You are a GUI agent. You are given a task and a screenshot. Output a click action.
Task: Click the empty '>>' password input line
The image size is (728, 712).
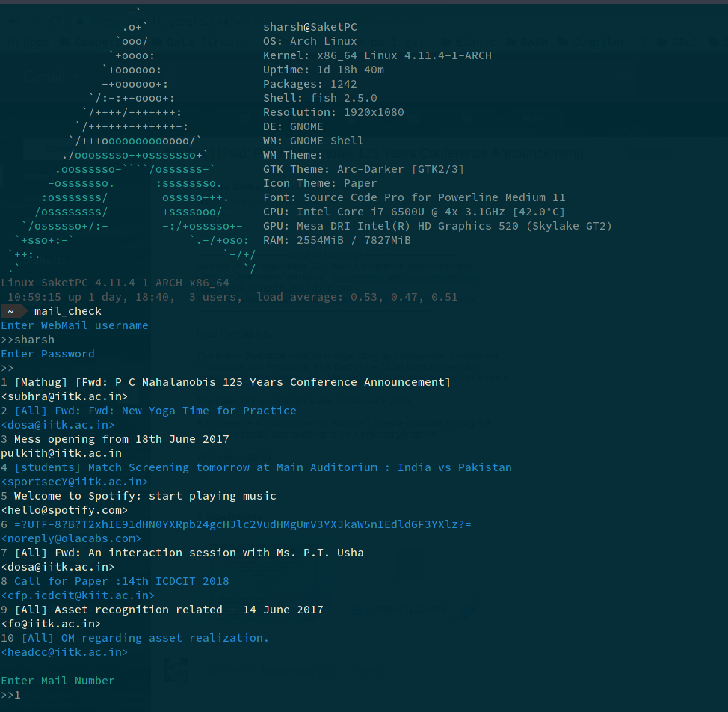point(7,368)
